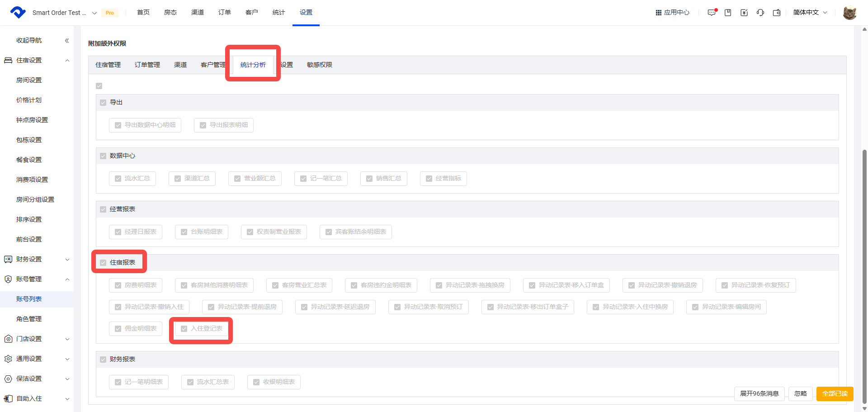
Task: Click the cat user avatar
Action: tap(849, 13)
